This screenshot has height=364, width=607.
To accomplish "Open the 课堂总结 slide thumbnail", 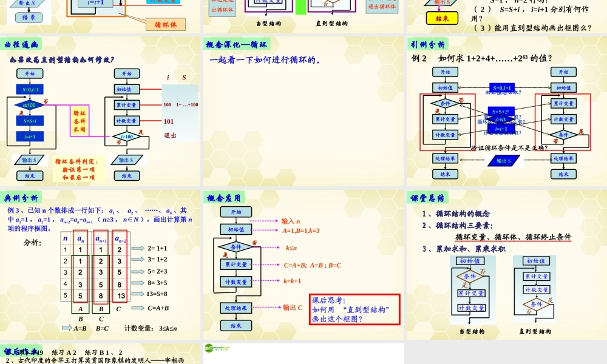I will point(507,265).
